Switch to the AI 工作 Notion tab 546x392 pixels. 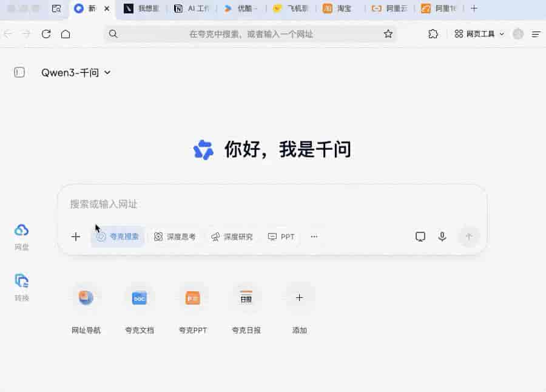tap(192, 8)
